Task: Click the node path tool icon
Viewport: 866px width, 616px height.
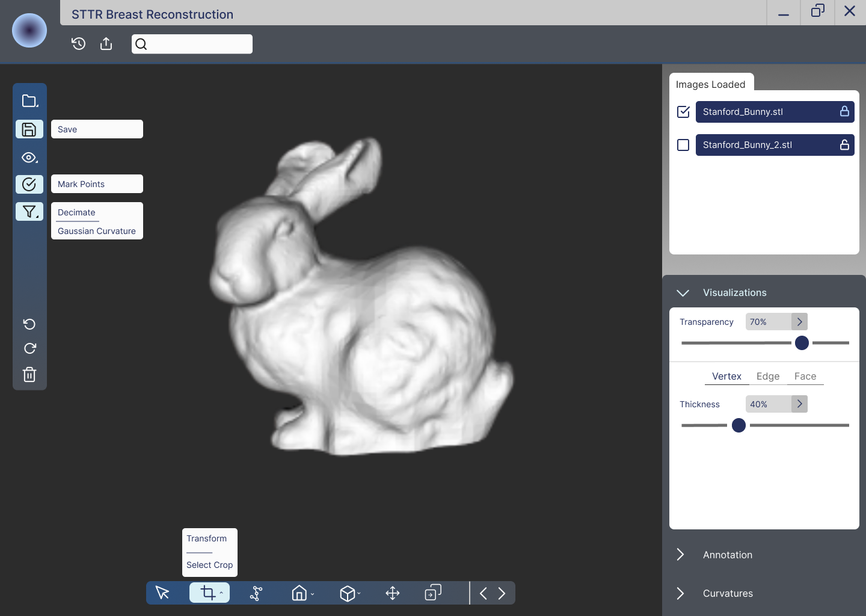Action: click(256, 593)
